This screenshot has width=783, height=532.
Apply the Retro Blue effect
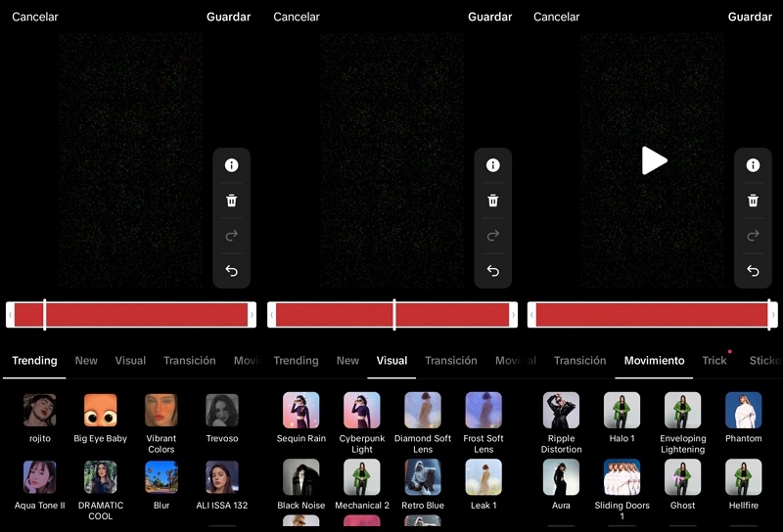pyautogui.click(x=423, y=477)
